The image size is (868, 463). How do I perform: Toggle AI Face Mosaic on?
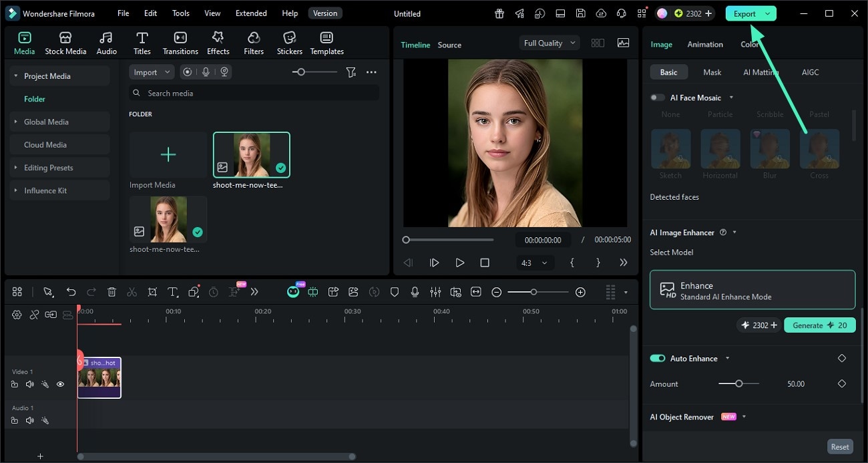coord(656,97)
